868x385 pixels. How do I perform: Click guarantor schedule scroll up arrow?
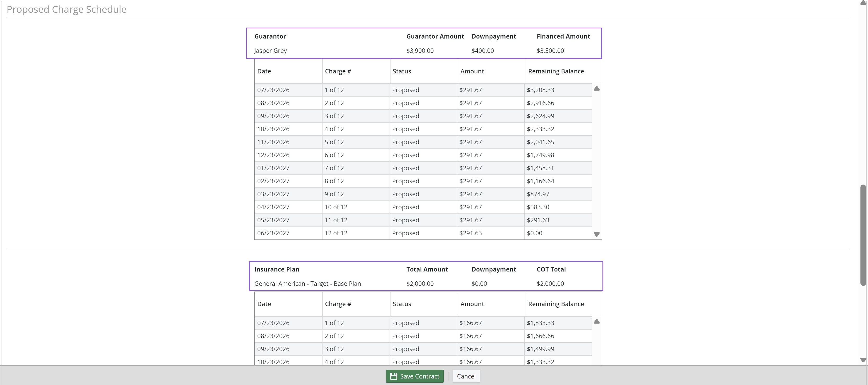click(x=596, y=89)
